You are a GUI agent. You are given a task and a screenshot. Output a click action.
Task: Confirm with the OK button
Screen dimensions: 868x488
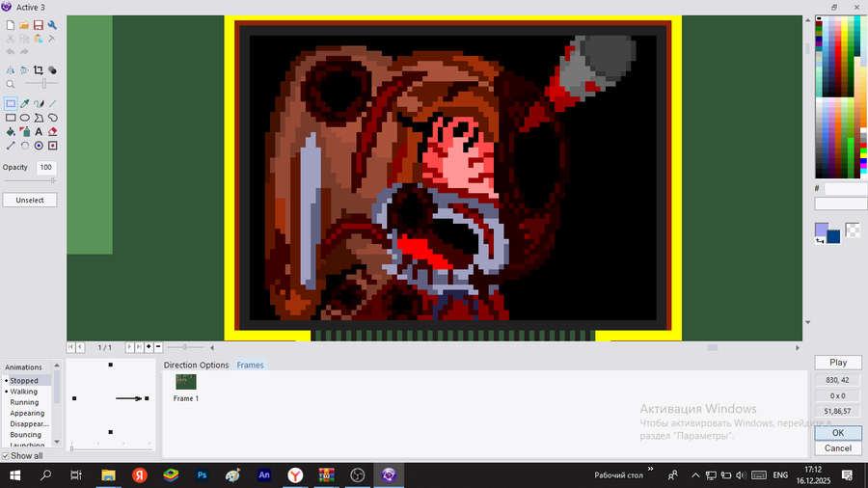838,433
